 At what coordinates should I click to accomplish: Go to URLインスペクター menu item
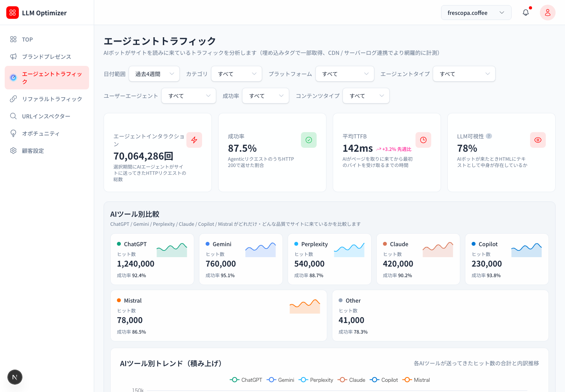[x=47, y=116]
